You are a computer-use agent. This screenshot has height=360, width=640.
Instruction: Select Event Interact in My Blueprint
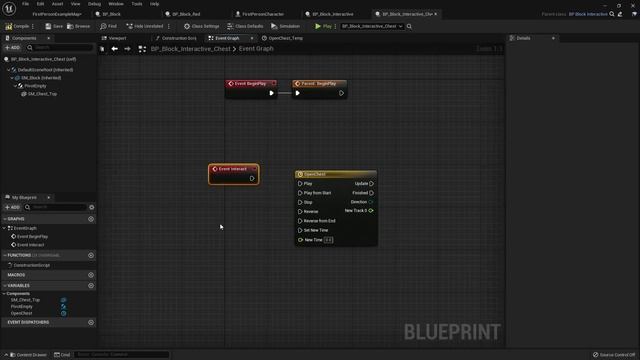click(x=30, y=245)
